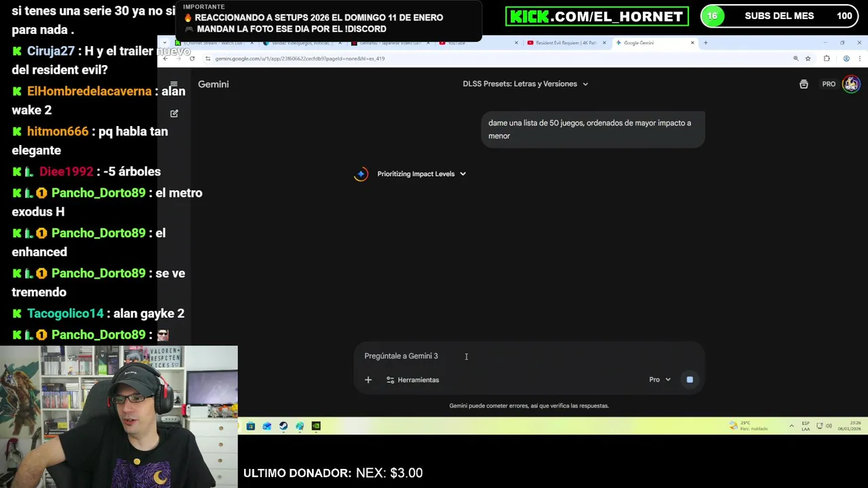Open the Herramientas tools menu

point(412,380)
